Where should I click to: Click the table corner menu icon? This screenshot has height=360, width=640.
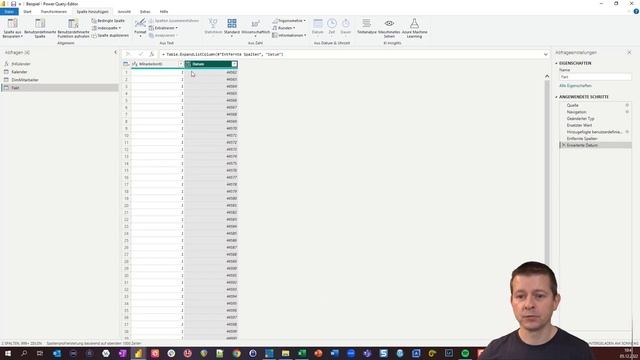[126, 64]
